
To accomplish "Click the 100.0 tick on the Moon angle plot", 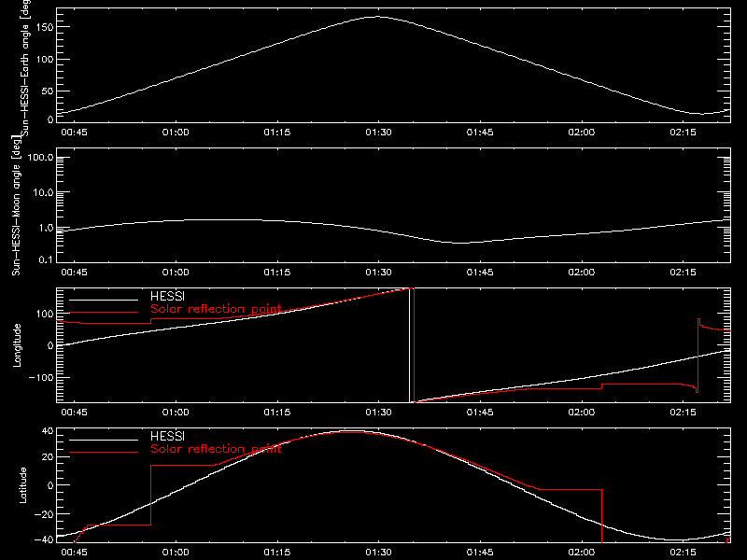I will pyautogui.click(x=40, y=158).
